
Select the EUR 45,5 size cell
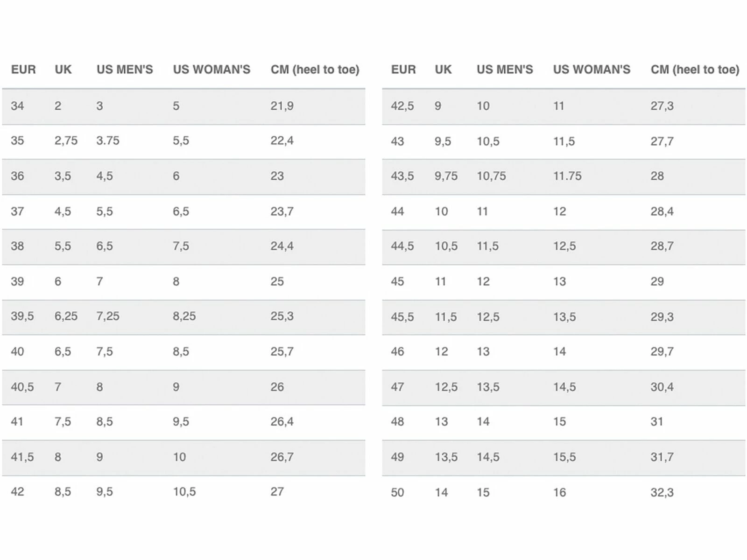pos(402,317)
